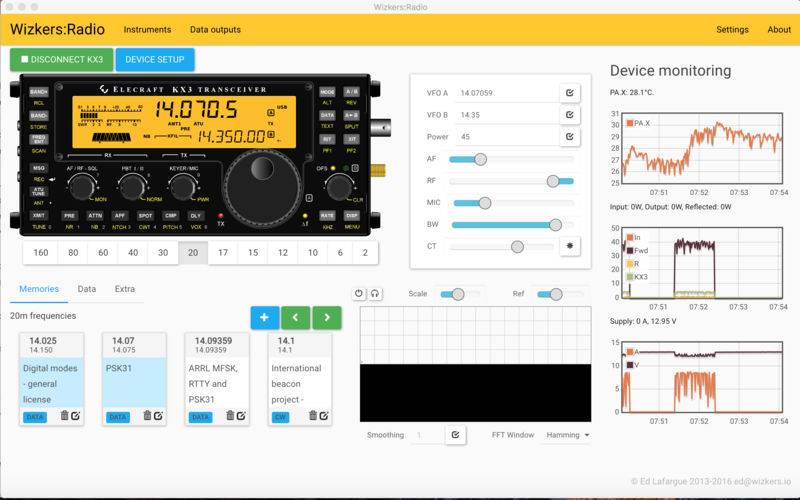Viewport: 800px width, 500px height.
Task: Apply the VFO B frequency value
Action: click(569, 115)
